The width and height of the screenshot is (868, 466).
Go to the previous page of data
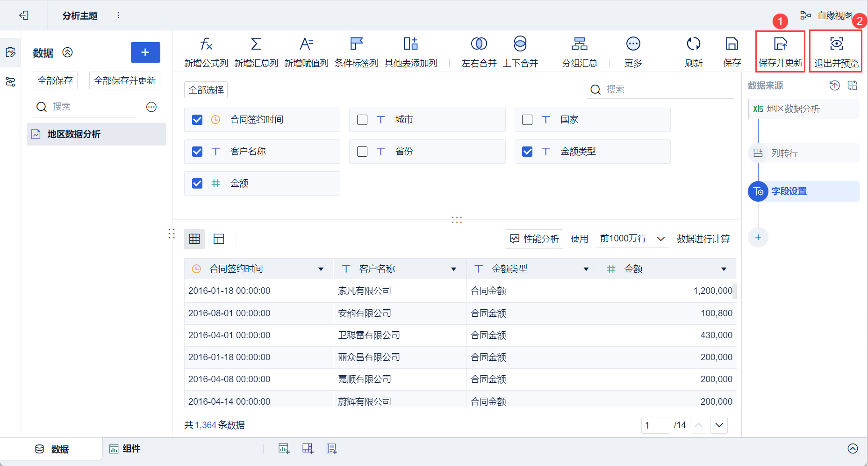coord(698,425)
